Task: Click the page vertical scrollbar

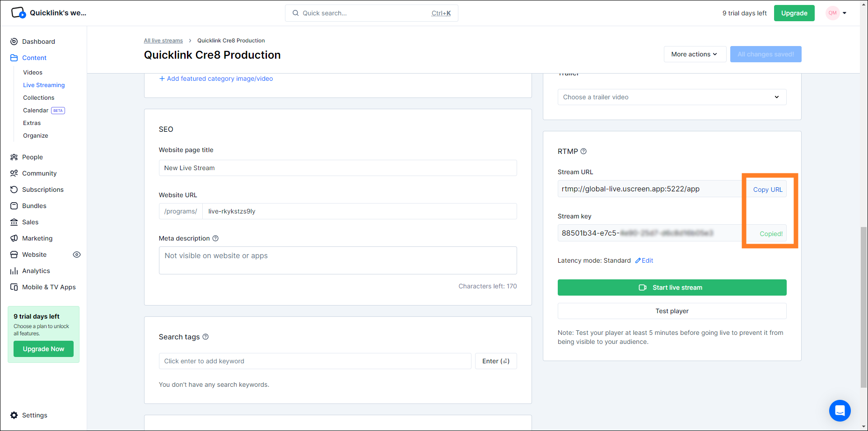Action: [863, 306]
